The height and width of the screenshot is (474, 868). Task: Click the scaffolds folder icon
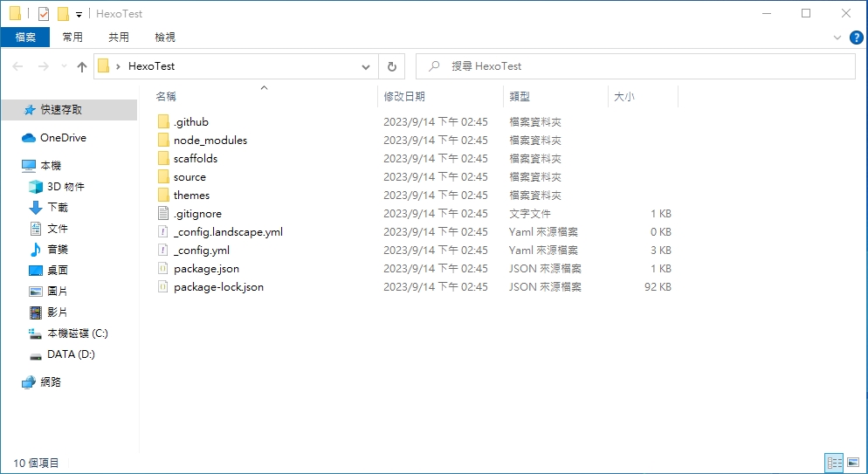[x=163, y=158]
